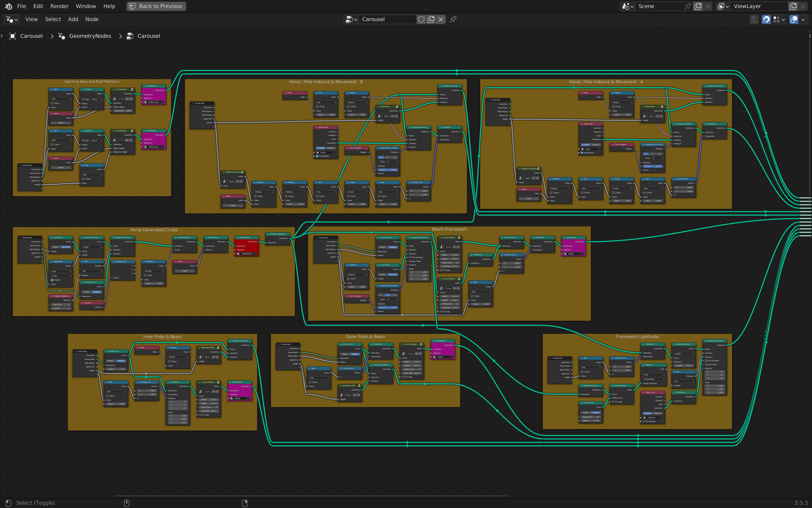The width and height of the screenshot is (812, 508).
Task: Open the editor type dropdown
Action: (12, 19)
